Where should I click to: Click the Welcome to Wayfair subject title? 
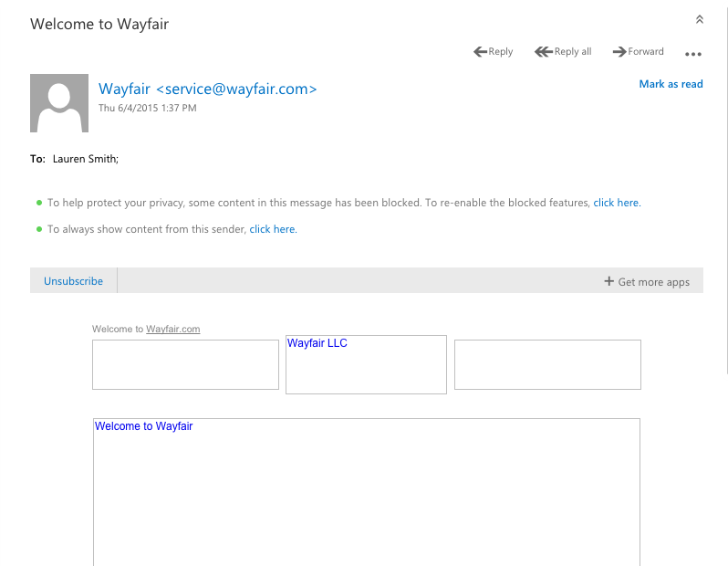pos(99,24)
